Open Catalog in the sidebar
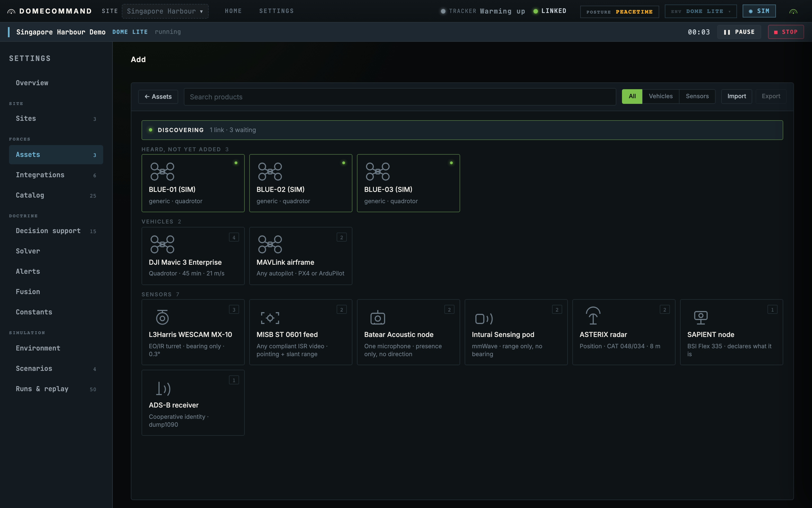The height and width of the screenshot is (508, 812). (56, 195)
